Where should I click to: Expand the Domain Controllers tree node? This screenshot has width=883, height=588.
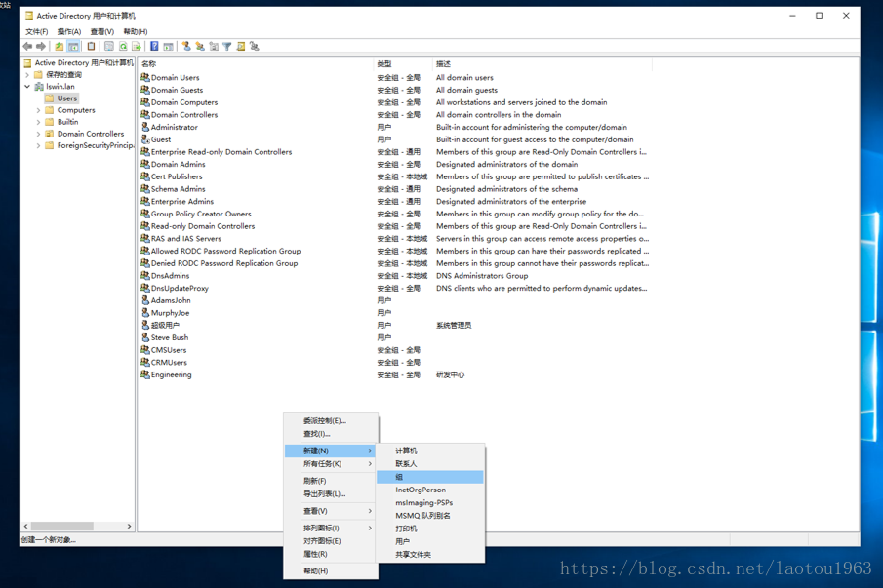pos(38,134)
